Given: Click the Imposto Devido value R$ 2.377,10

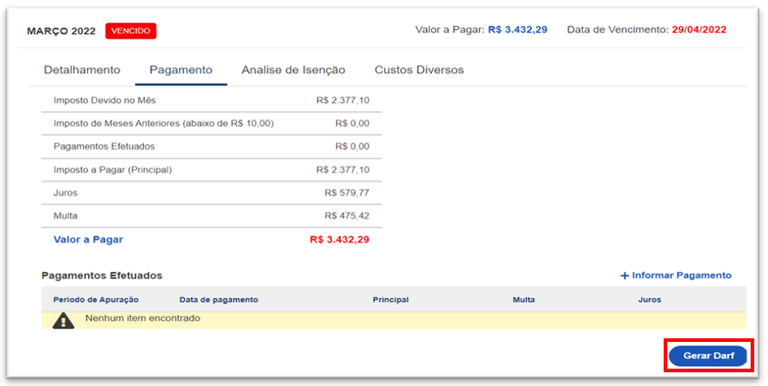Looking at the screenshot, I should (x=343, y=100).
